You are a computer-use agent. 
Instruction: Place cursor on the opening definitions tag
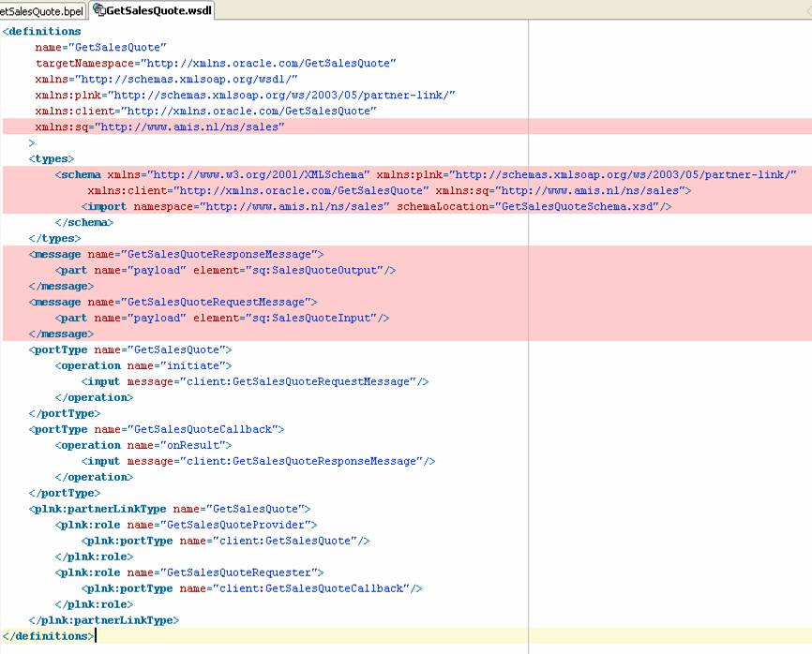[x=45, y=31]
